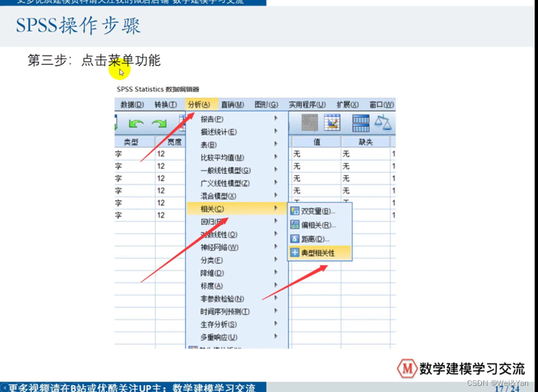
Task: Click the 缺失 column header
Action: pos(366,142)
